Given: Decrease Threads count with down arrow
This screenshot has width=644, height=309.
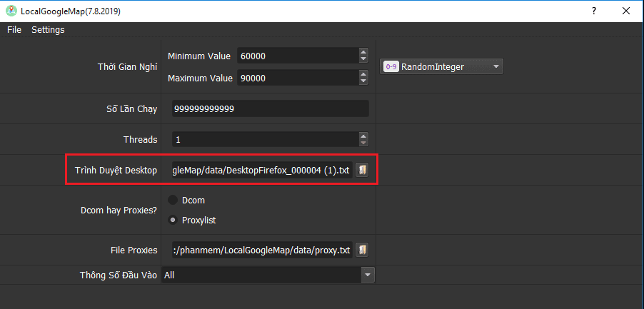Looking at the screenshot, I should click(363, 143).
